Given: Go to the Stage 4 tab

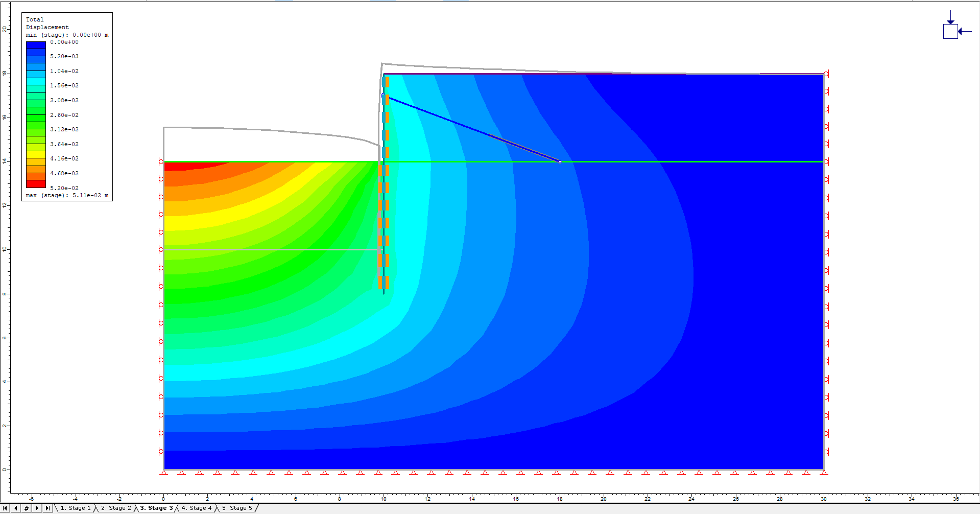Looking at the screenshot, I should pos(197,508).
